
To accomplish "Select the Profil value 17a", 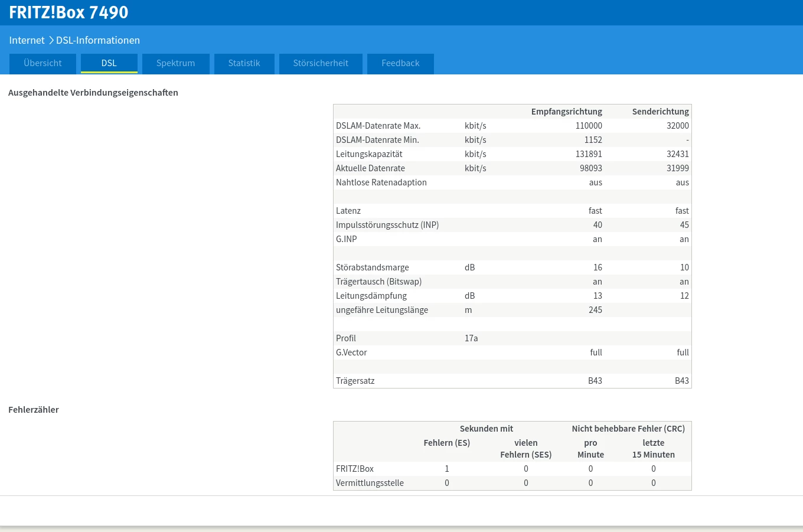I will pos(471,338).
